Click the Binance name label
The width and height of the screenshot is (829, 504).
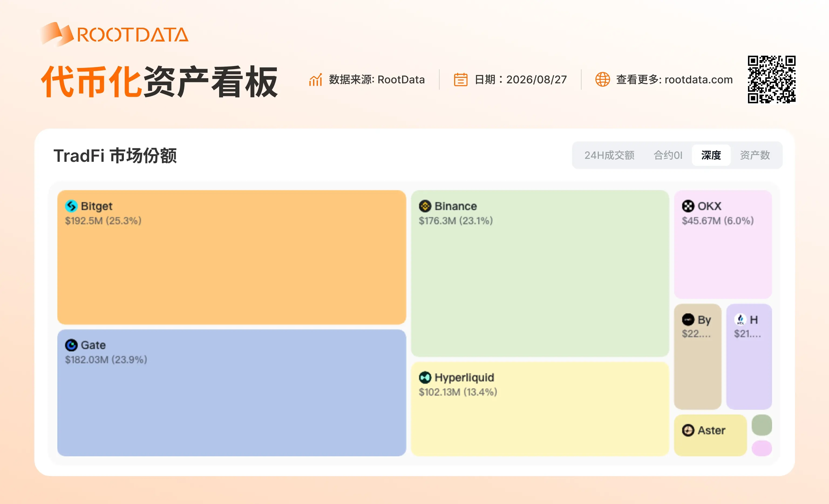pos(456,206)
